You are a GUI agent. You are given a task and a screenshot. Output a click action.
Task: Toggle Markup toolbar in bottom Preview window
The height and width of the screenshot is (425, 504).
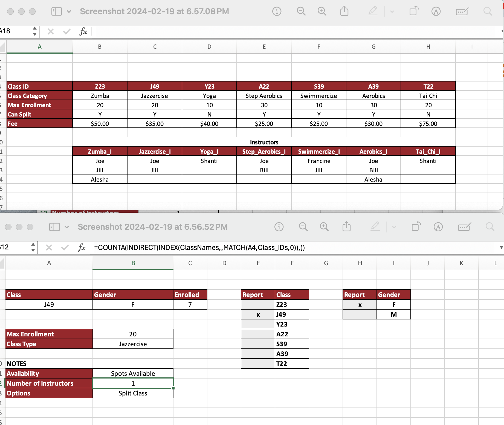(438, 227)
